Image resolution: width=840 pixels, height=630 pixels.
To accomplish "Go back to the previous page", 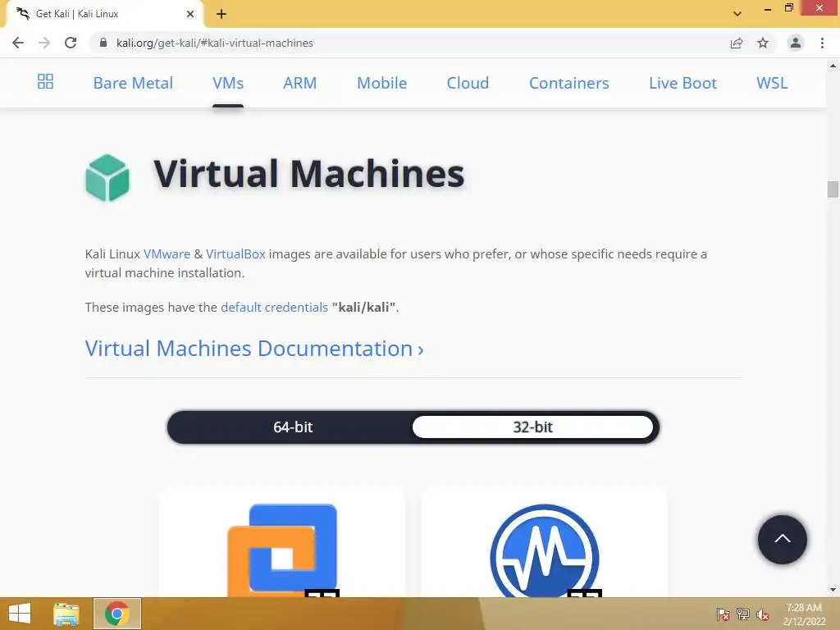I will click(18, 43).
